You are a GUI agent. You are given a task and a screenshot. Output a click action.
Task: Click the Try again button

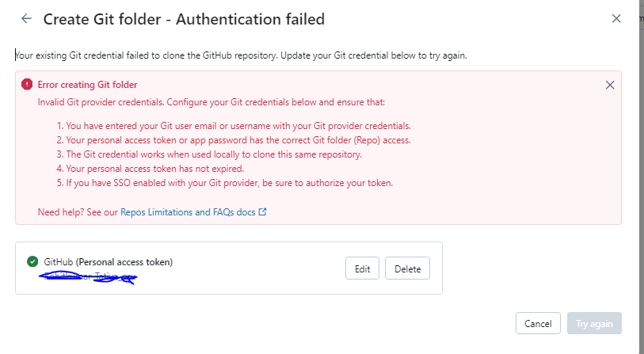pyautogui.click(x=594, y=324)
